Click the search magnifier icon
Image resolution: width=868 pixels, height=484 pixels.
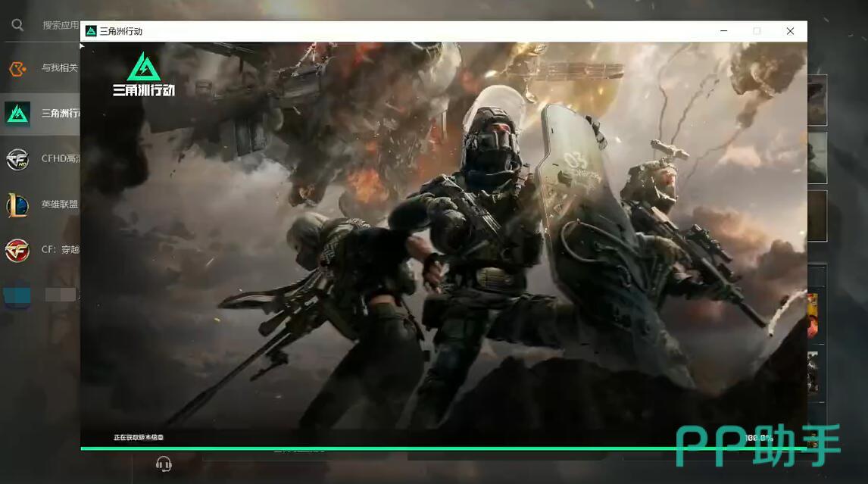(x=17, y=25)
